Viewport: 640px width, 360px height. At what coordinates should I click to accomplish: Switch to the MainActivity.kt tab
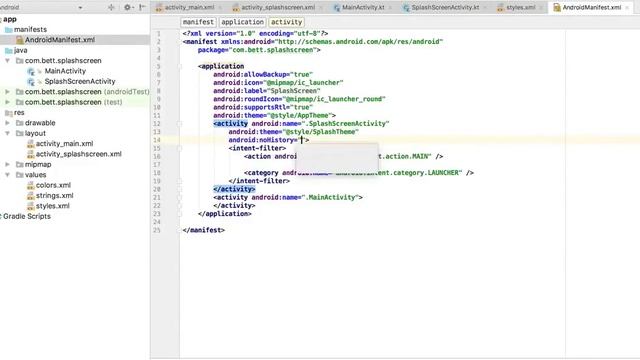click(363, 7)
